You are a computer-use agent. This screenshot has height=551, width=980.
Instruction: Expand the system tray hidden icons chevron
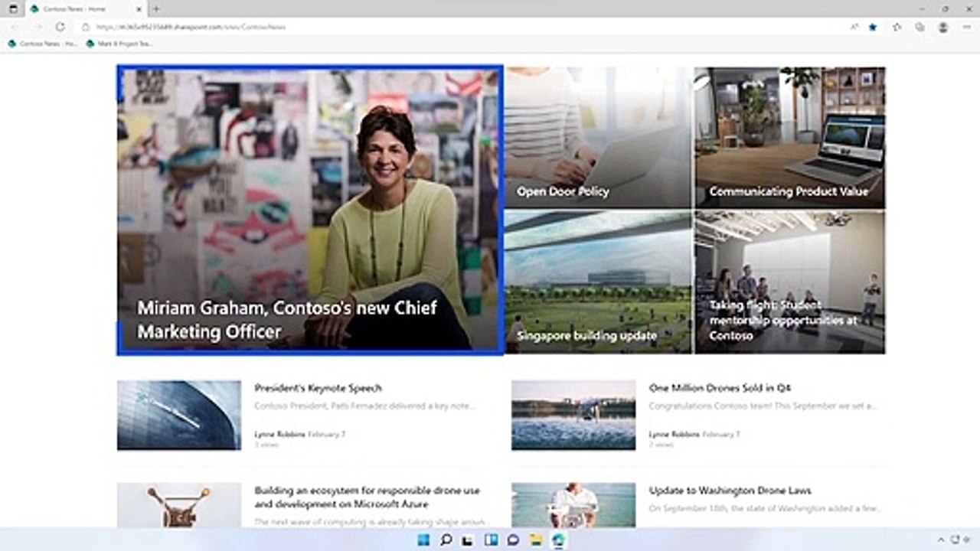941,540
